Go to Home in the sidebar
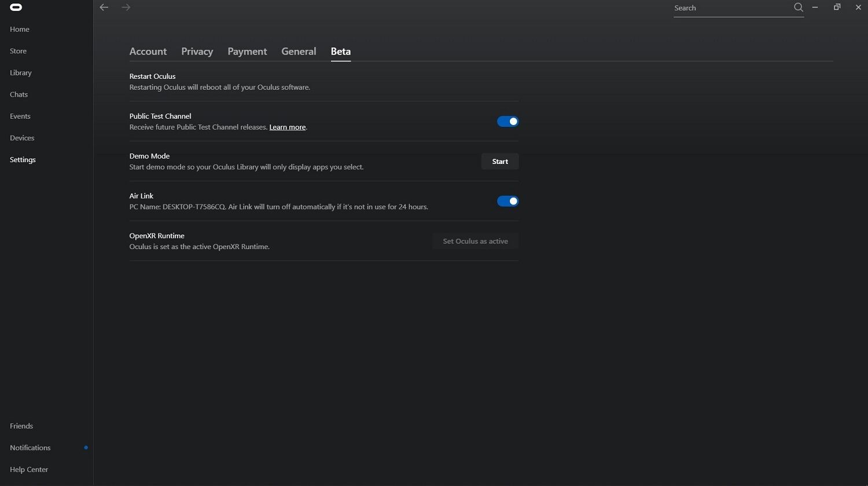The height and width of the screenshot is (486, 868). coord(20,30)
